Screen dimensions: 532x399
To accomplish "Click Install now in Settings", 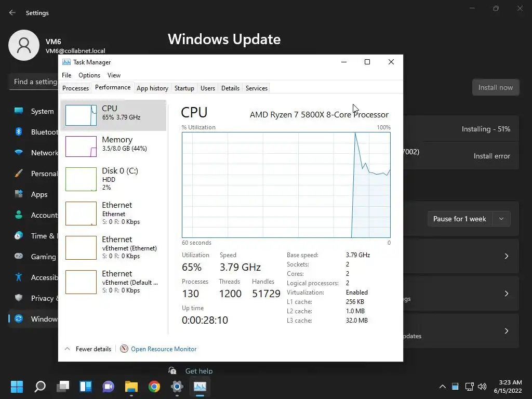I will tap(495, 87).
